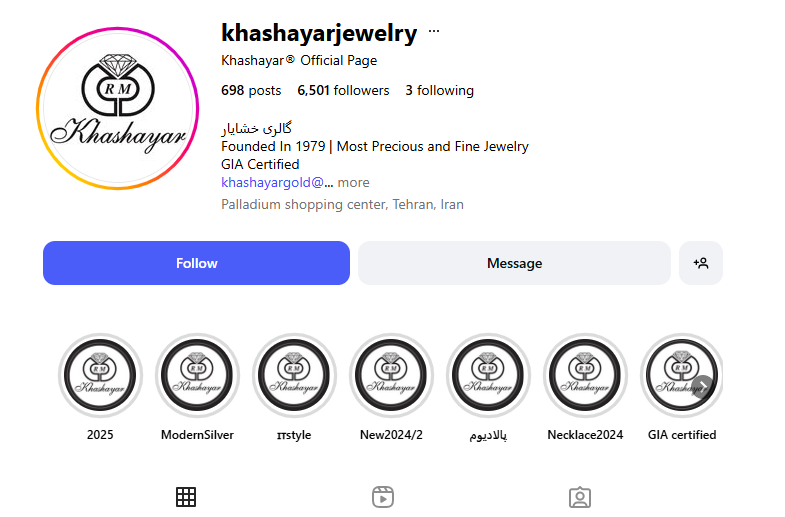The height and width of the screenshot is (517, 785).
Task: Open the New2024/2 story highlight
Action: pyautogui.click(x=391, y=375)
